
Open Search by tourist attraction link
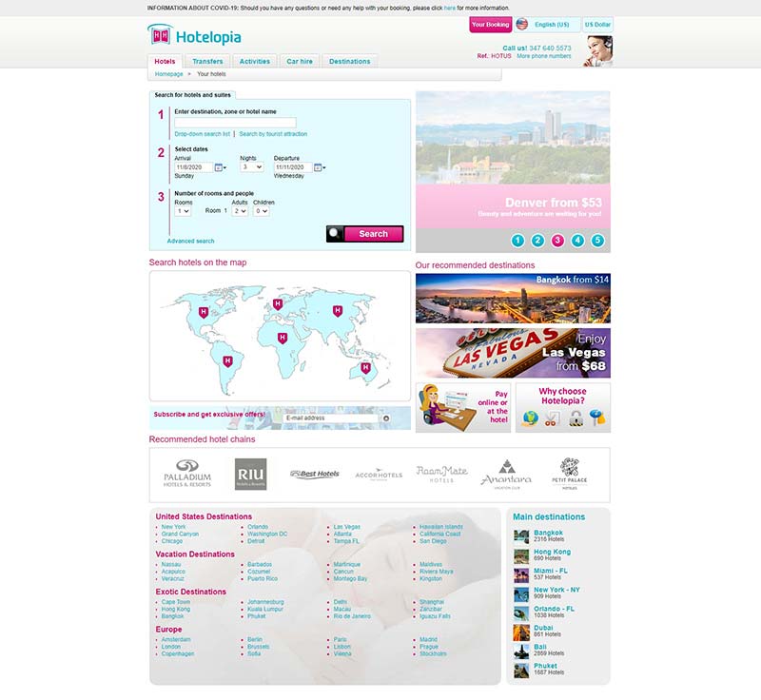pos(273,134)
